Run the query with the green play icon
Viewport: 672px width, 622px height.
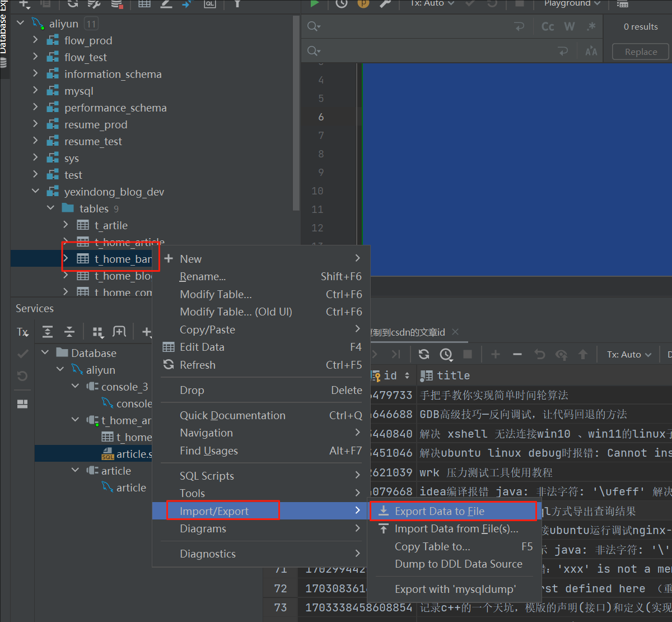click(315, 4)
